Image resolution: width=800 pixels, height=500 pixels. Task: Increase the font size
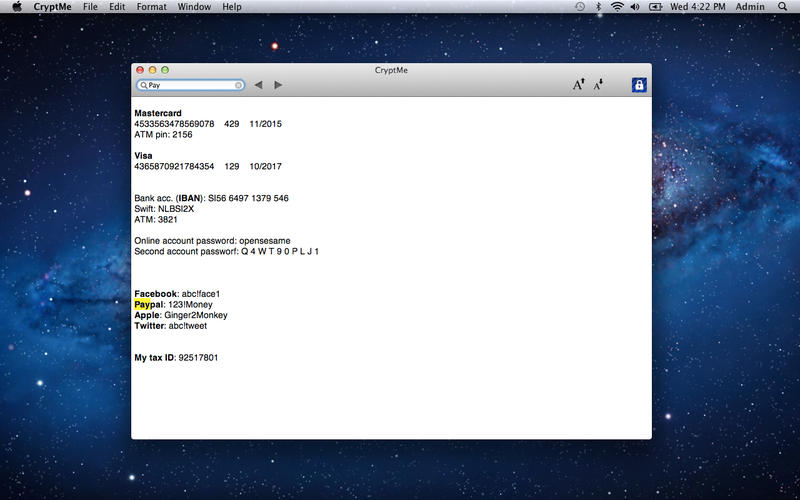(578, 85)
